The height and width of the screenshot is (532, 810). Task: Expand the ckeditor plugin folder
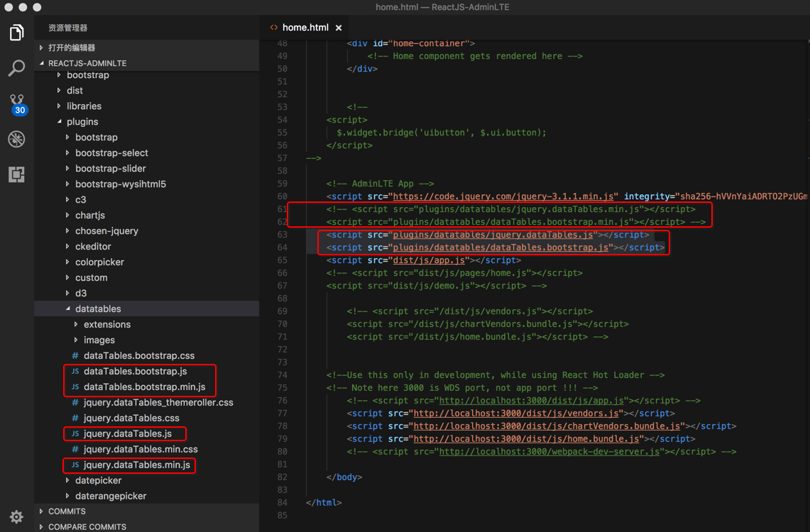coord(93,246)
